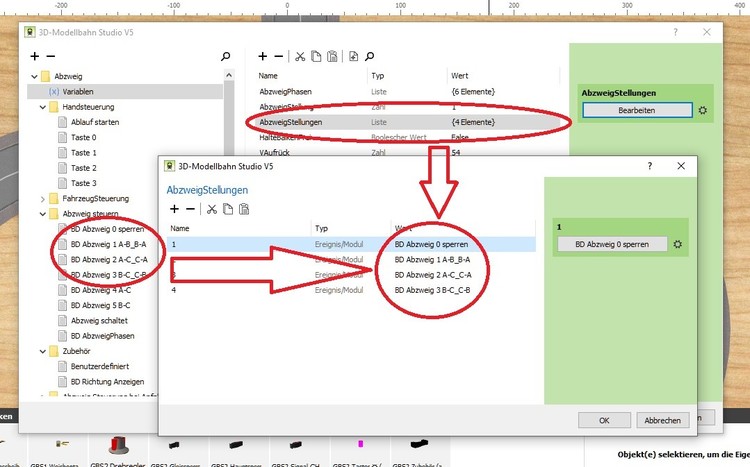Cancel the dialog with Abbrechen
750x467 pixels.
click(662, 421)
